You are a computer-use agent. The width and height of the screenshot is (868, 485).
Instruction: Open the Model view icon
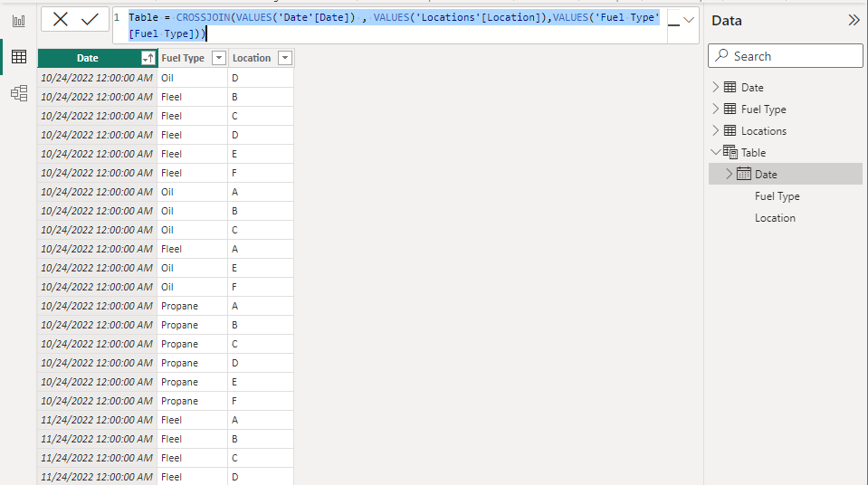point(19,92)
